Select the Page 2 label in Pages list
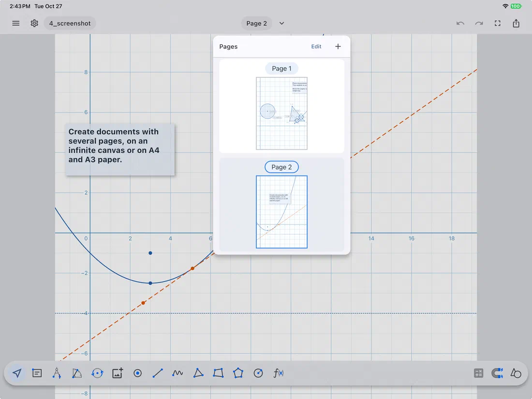 tap(281, 167)
